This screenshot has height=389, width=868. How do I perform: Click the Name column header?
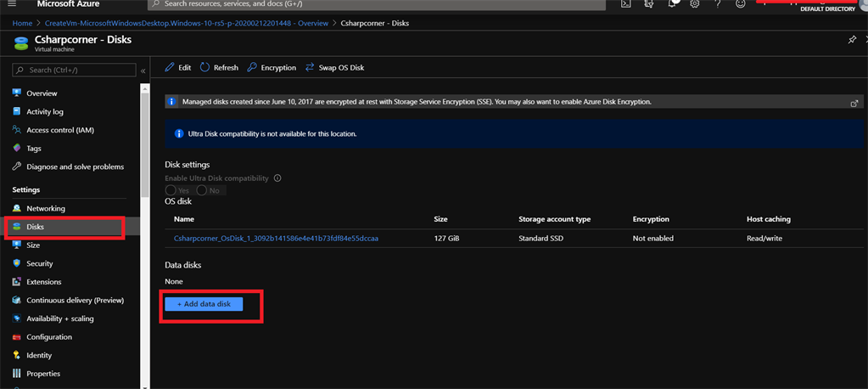click(184, 219)
